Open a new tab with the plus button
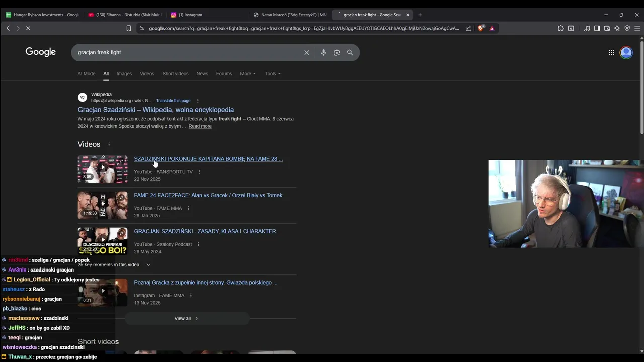644x362 pixels. coord(420,15)
